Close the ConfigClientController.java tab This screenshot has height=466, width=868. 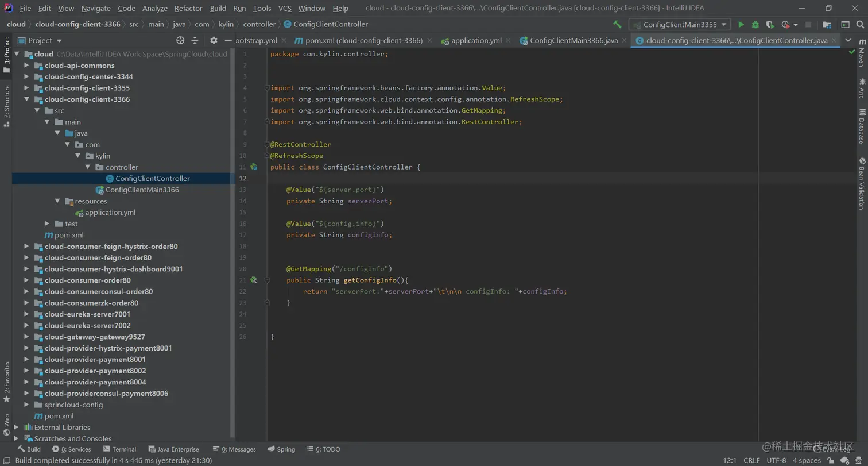pos(834,41)
